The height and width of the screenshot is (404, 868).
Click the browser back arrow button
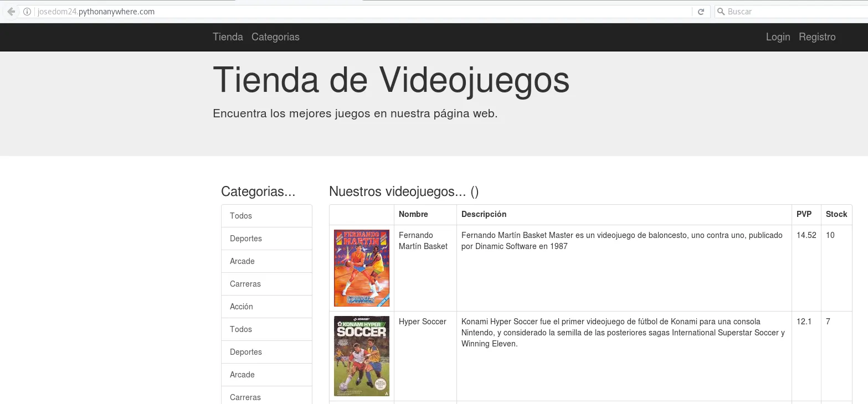pos(11,12)
